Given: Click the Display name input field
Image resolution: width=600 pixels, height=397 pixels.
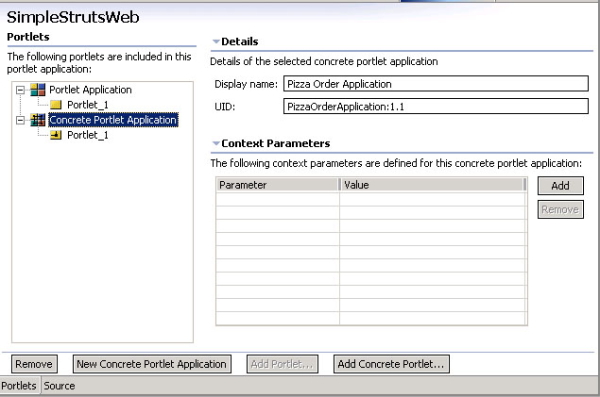Looking at the screenshot, I should click(436, 83).
